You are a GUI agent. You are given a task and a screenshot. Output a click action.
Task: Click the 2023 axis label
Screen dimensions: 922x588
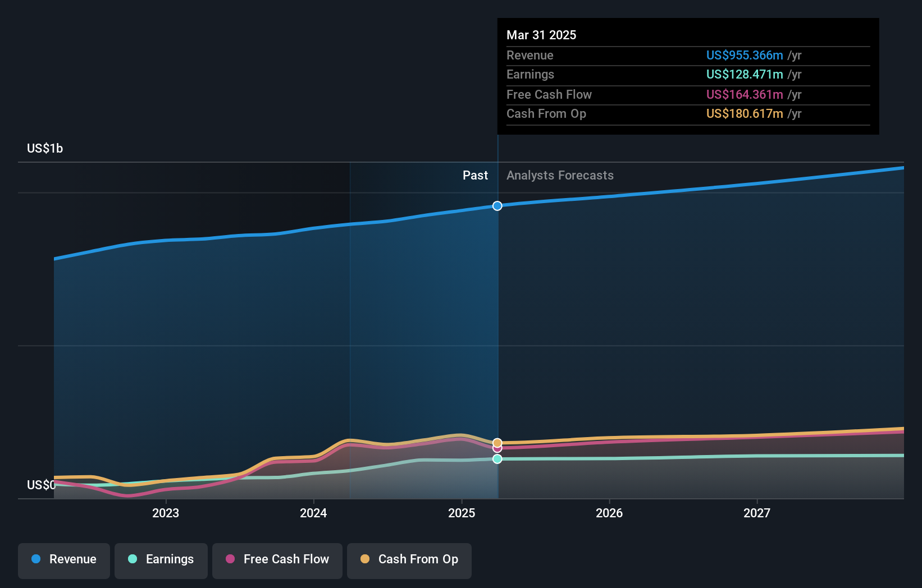166,513
